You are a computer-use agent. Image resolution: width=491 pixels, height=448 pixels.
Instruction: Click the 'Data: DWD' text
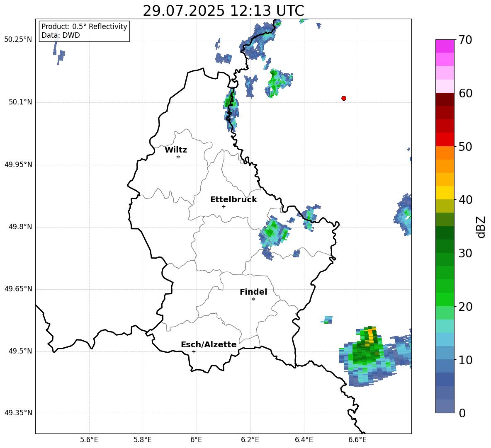(x=61, y=35)
